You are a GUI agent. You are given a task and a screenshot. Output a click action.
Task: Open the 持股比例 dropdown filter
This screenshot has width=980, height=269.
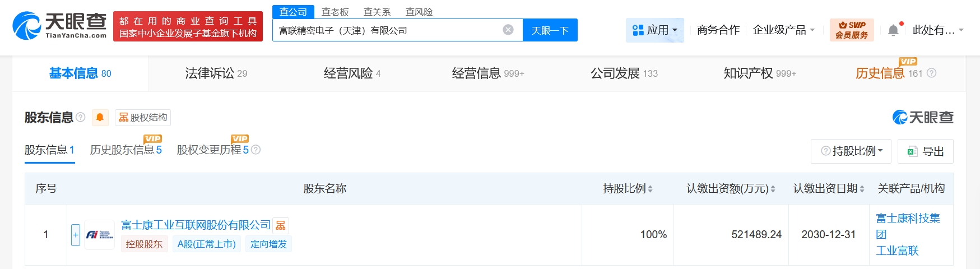851,151
